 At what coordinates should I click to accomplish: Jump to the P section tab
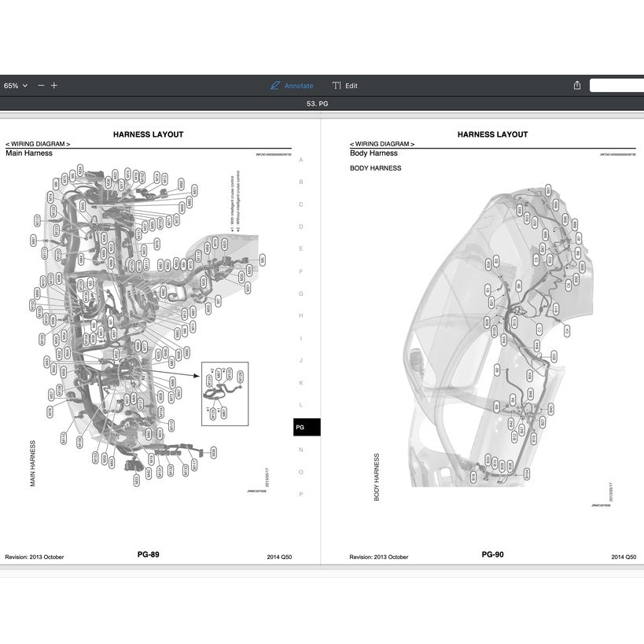(x=300, y=495)
